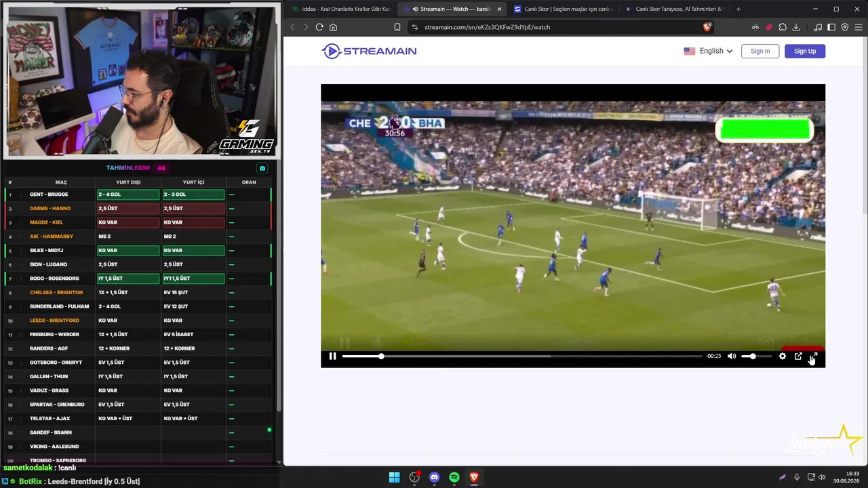Open OBS Studio from the taskbar
This screenshot has height=488, width=868.
414,477
